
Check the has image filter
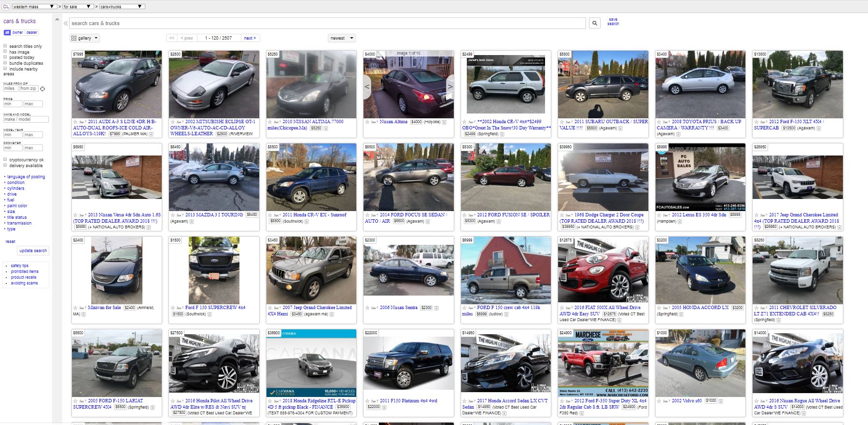[x=5, y=52]
